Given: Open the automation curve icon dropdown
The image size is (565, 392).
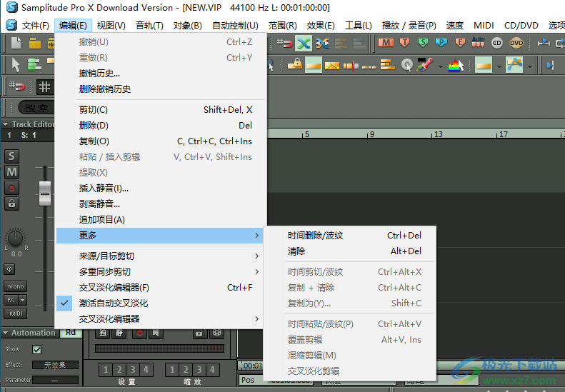Looking at the screenshot, I should point(530,66).
